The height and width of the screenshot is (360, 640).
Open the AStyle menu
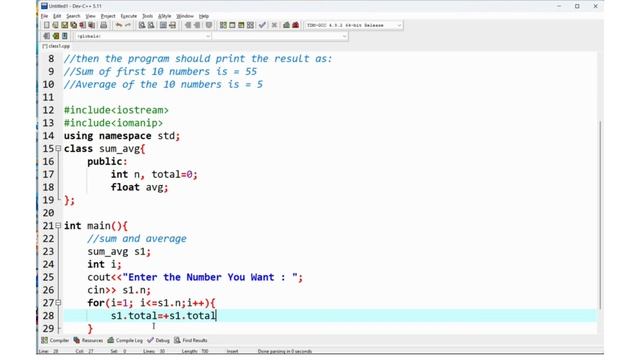pos(164,16)
